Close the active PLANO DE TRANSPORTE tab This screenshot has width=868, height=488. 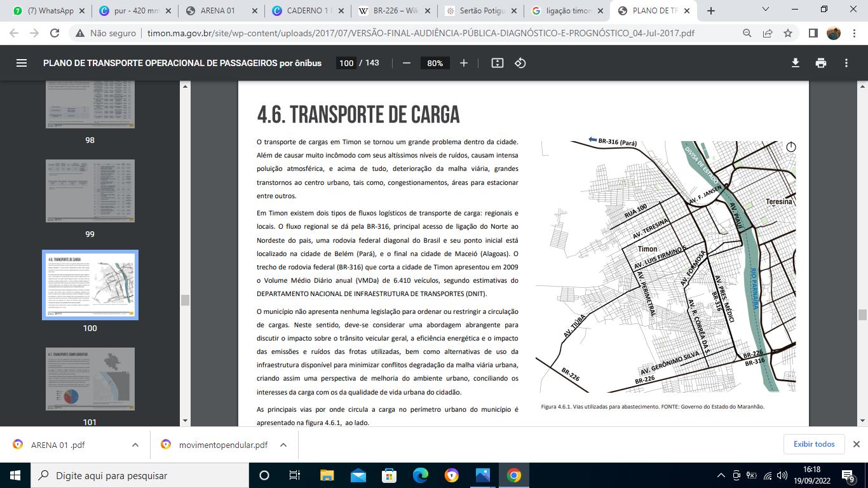coord(686,11)
